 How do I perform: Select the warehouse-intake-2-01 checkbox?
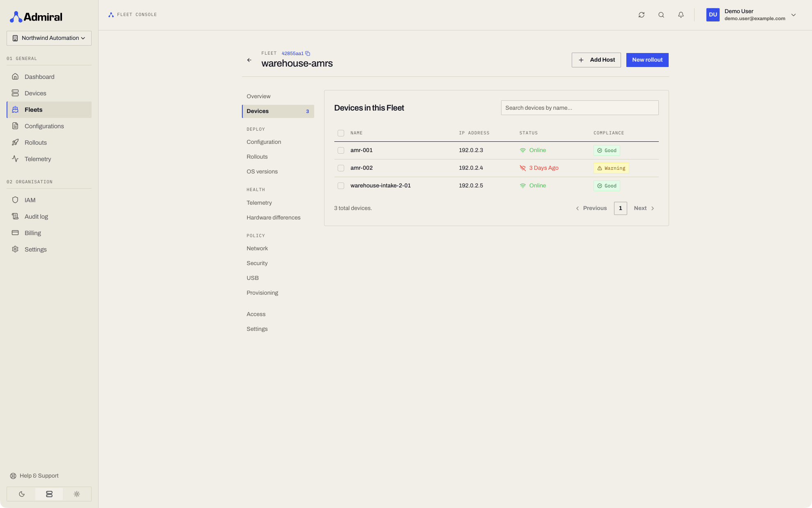click(341, 186)
